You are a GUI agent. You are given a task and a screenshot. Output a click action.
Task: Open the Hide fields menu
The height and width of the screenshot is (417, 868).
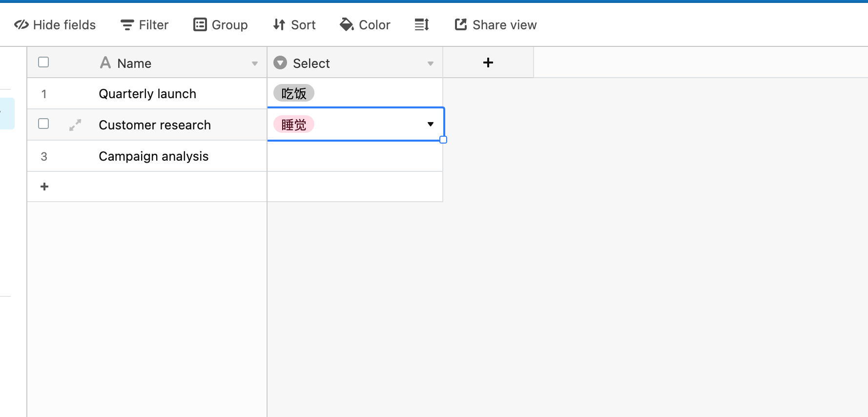[x=55, y=25]
